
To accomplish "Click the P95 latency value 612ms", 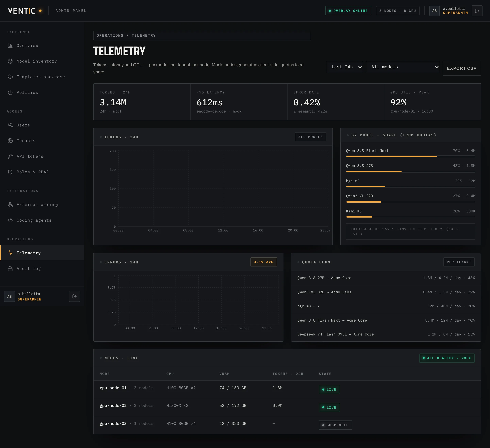I will tap(209, 102).
